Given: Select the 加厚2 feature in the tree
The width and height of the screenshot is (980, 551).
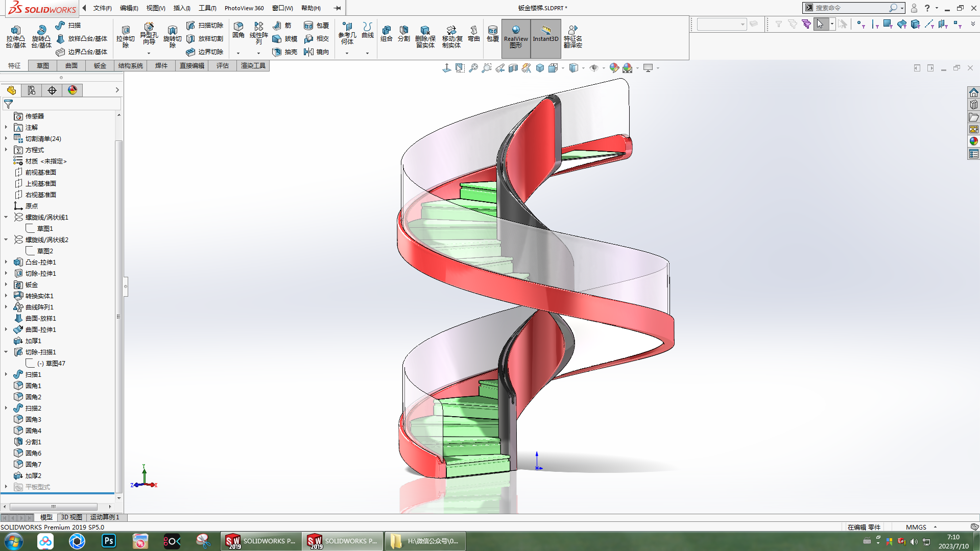Looking at the screenshot, I should click(x=28, y=476).
